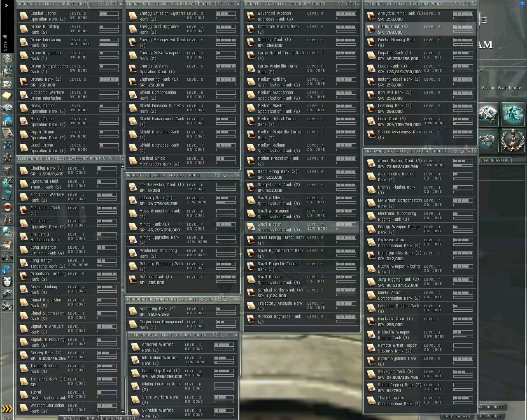Click the circle button in Industry window header
This screenshot has height=420, width=527.
pyautogui.click(x=225, y=175)
